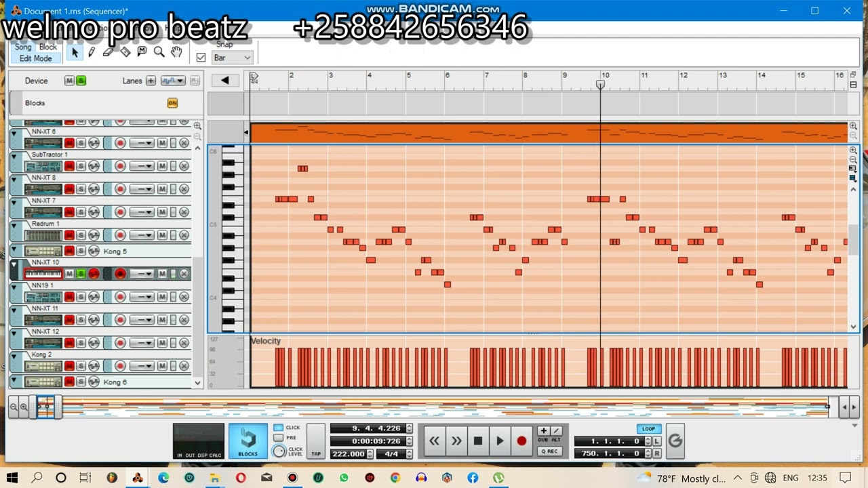Zoom out horizontally in song navigator
The height and width of the screenshot is (488, 868).
pyautogui.click(x=14, y=407)
